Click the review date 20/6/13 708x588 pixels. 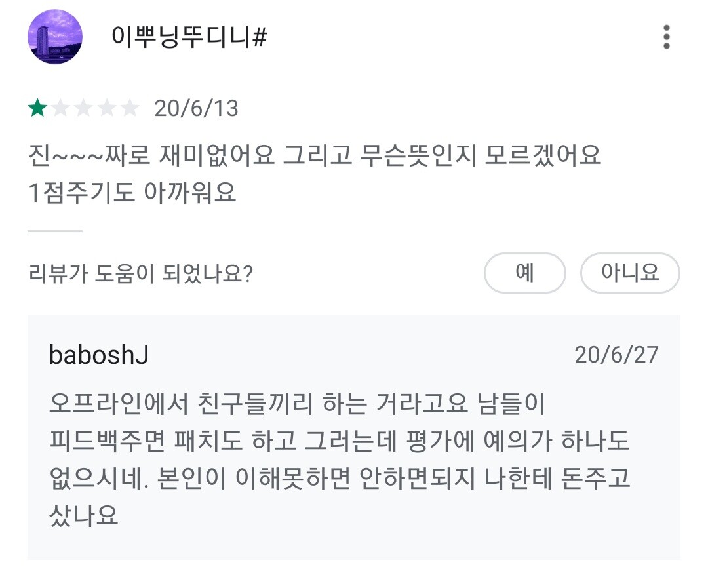[x=196, y=108]
